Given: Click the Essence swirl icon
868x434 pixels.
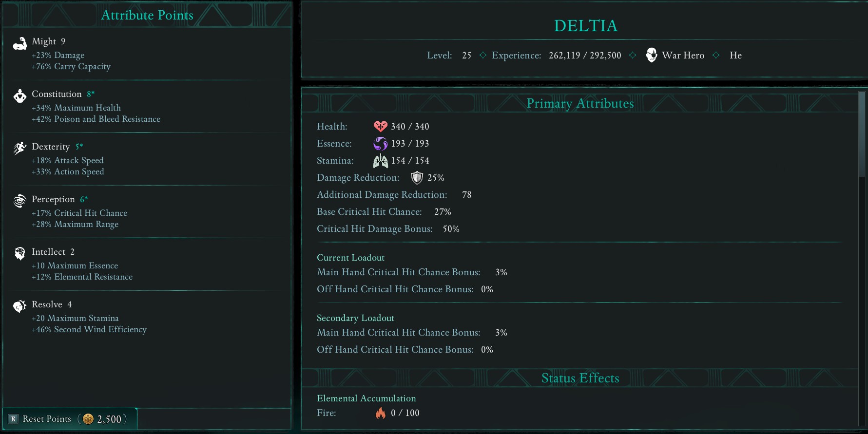Looking at the screenshot, I should point(380,144).
